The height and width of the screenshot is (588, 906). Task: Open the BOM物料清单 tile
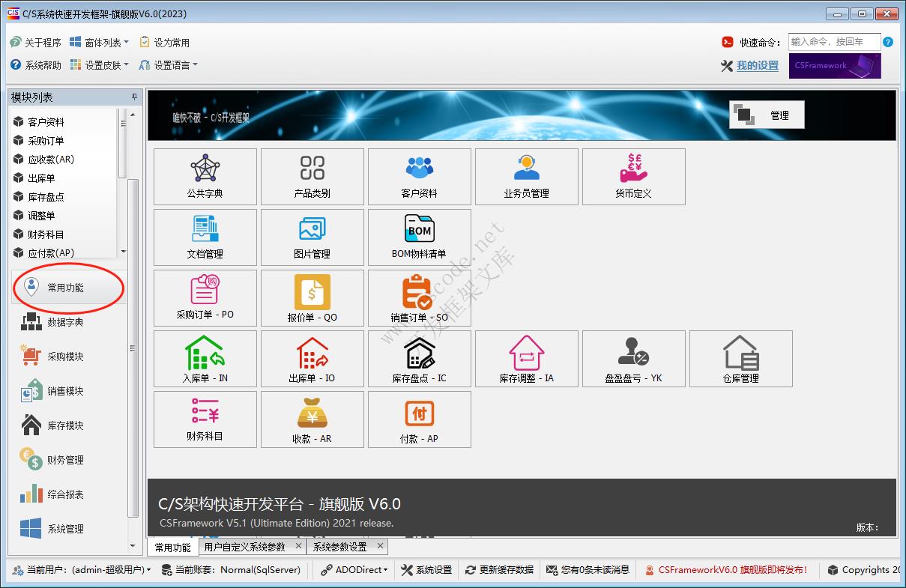[x=419, y=237]
